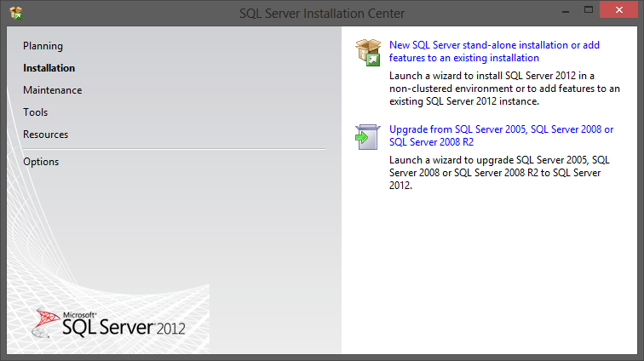
Task: Show the Resources section
Action: (46, 135)
